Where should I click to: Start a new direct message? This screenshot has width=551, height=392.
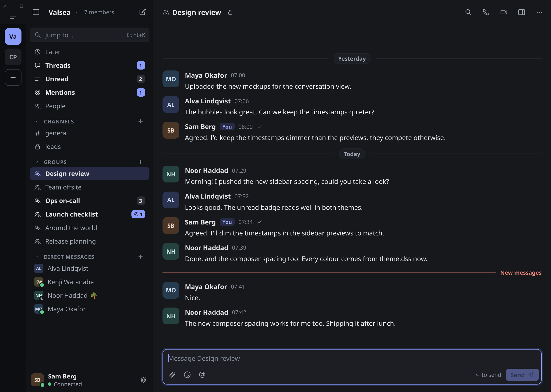141,257
